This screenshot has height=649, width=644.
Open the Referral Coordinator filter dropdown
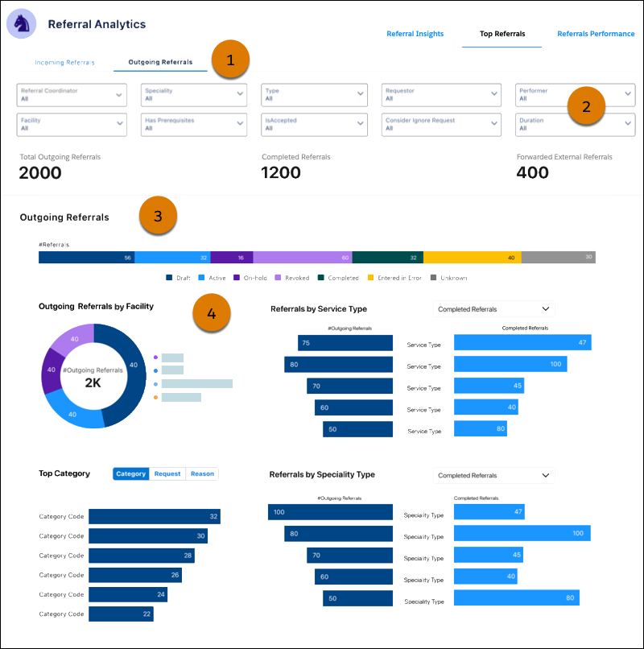pyautogui.click(x=72, y=95)
